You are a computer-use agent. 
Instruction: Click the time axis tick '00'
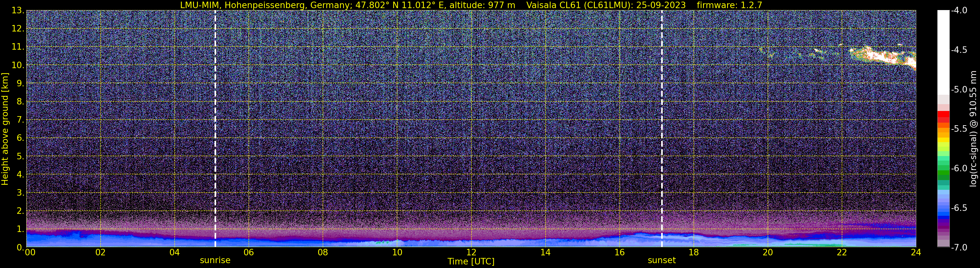[x=30, y=253]
